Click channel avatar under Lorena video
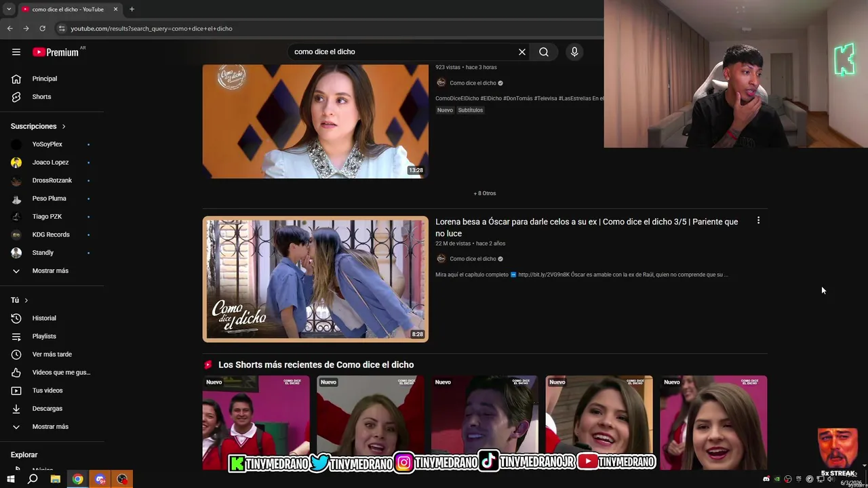 (x=441, y=258)
